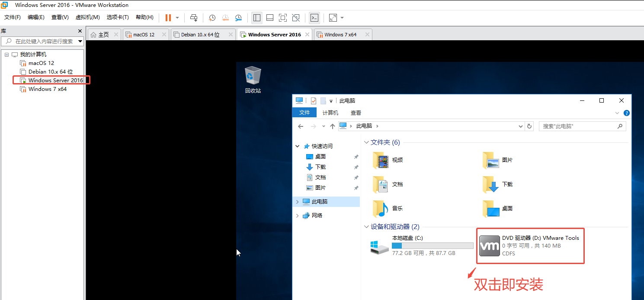Take a snapshot of this virtual machine

click(212, 18)
